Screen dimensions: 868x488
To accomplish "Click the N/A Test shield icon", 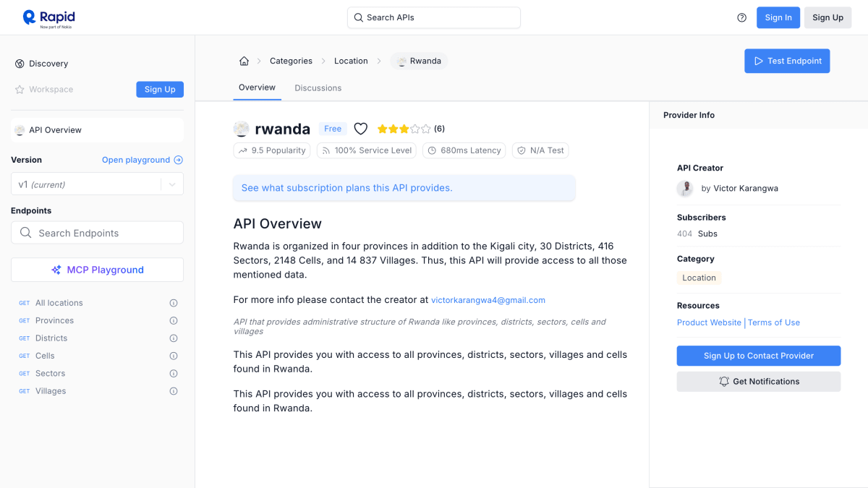I will tap(522, 150).
